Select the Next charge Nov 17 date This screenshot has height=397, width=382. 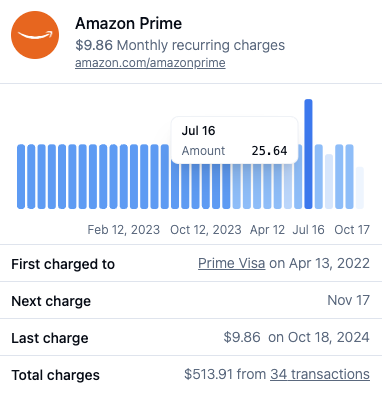pos(349,300)
